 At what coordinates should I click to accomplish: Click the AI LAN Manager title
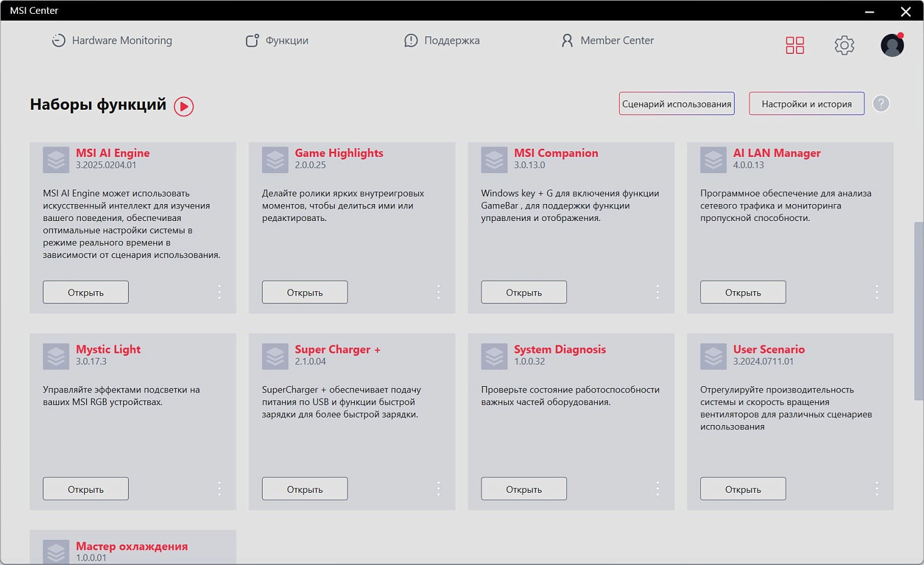(777, 153)
